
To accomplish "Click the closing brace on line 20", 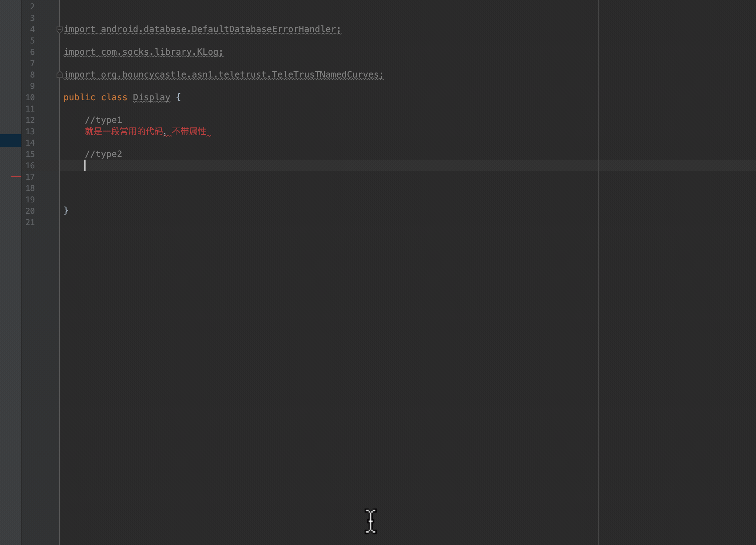I will (x=66, y=210).
